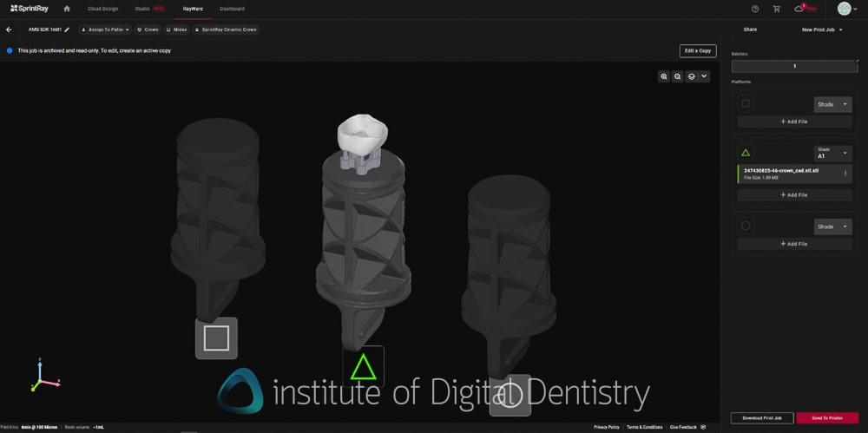Image resolution: width=868 pixels, height=433 pixels.
Task: Open the Studio Beta tab
Action: click(149, 9)
